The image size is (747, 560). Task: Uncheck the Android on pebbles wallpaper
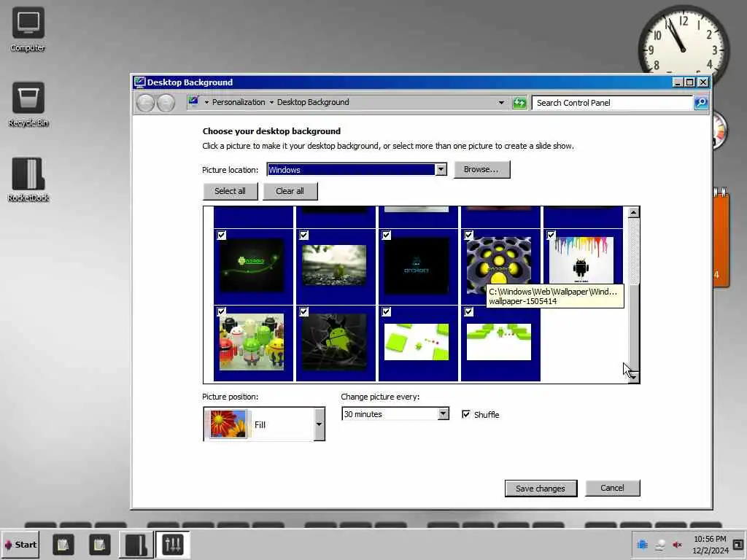tap(304, 236)
